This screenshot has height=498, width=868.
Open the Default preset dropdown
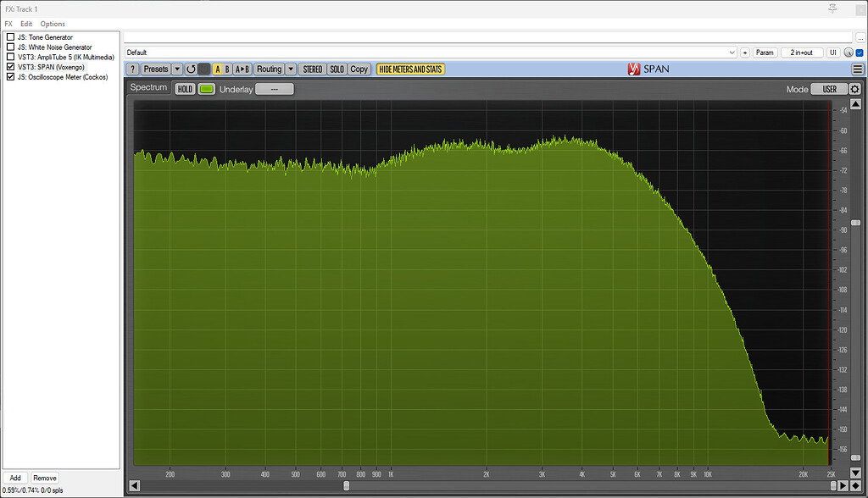click(732, 52)
